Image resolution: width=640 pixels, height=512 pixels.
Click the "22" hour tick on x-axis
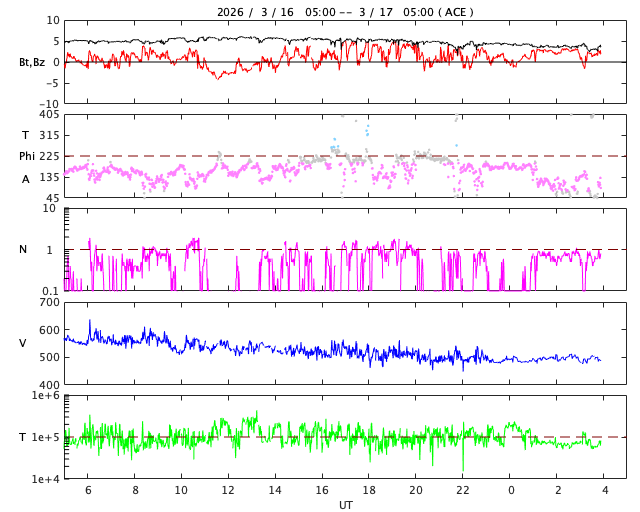tap(463, 490)
